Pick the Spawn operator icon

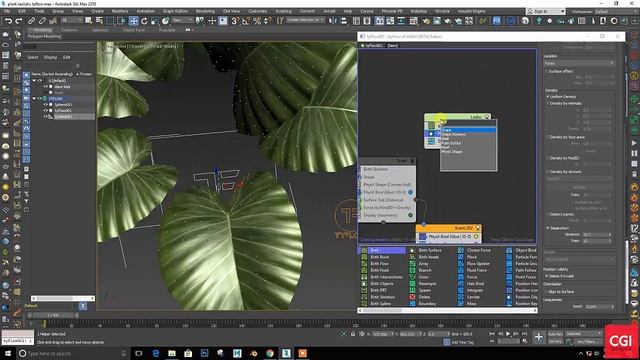pos(412,290)
